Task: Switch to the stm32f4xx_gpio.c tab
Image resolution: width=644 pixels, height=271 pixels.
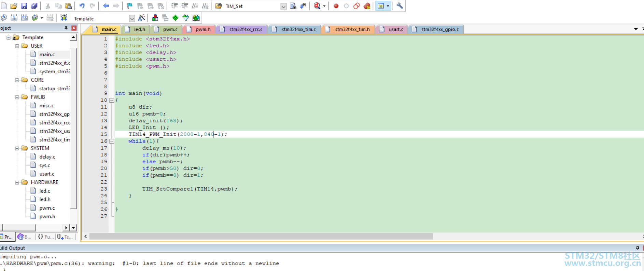Action: (436, 29)
